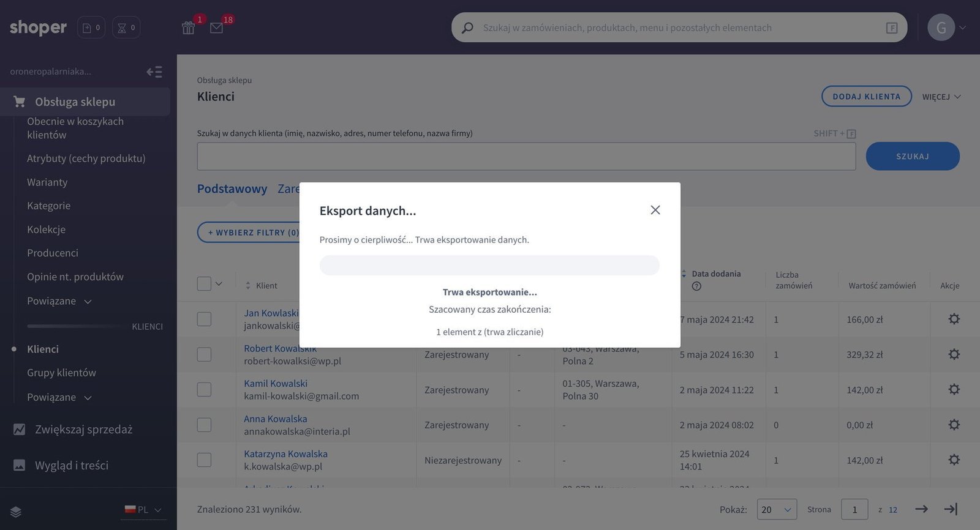Click the Dodaj klienta button

coord(866,97)
